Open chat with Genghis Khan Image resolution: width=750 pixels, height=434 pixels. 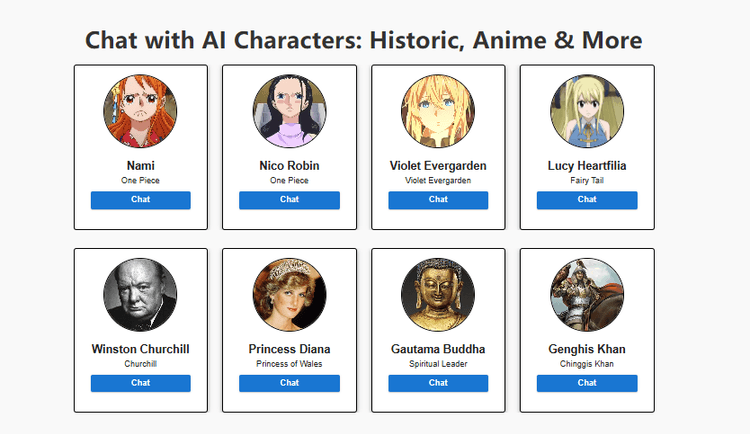tap(587, 383)
